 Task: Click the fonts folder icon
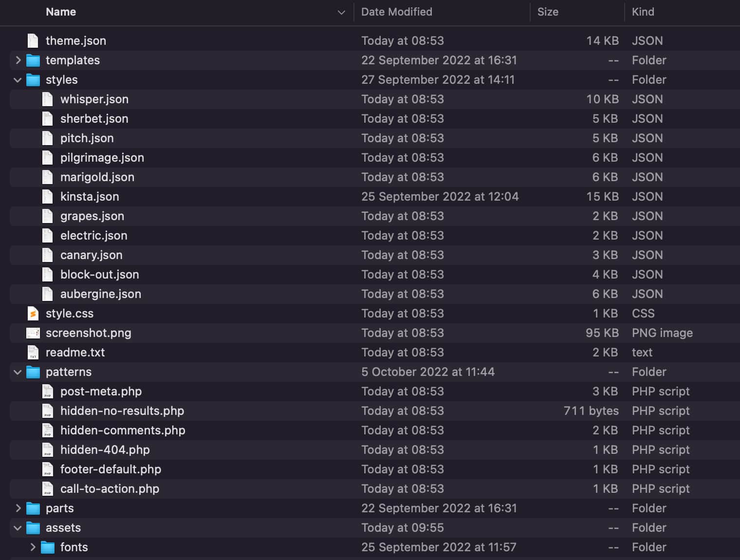click(47, 547)
